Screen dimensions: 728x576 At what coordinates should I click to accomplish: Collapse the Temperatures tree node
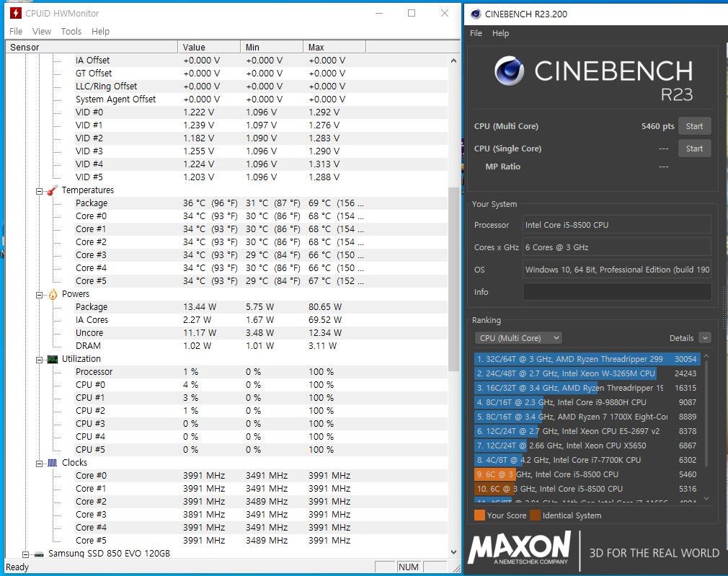click(40, 191)
